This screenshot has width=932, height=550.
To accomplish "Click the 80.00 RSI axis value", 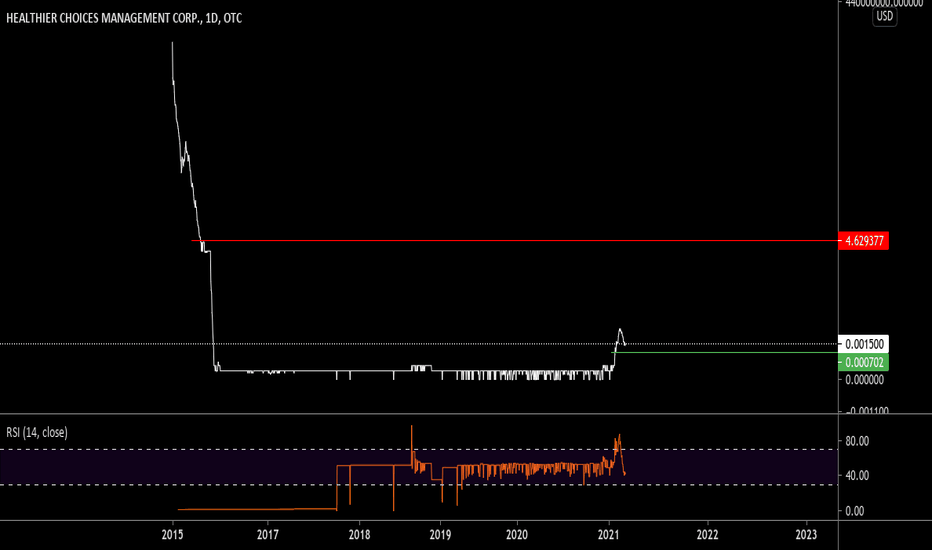I will (x=857, y=441).
